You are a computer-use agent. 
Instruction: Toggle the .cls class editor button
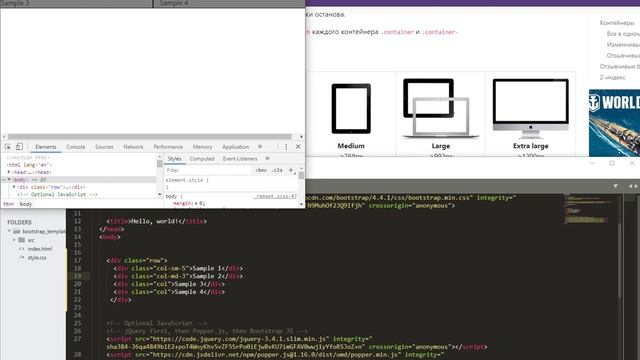[278, 170]
